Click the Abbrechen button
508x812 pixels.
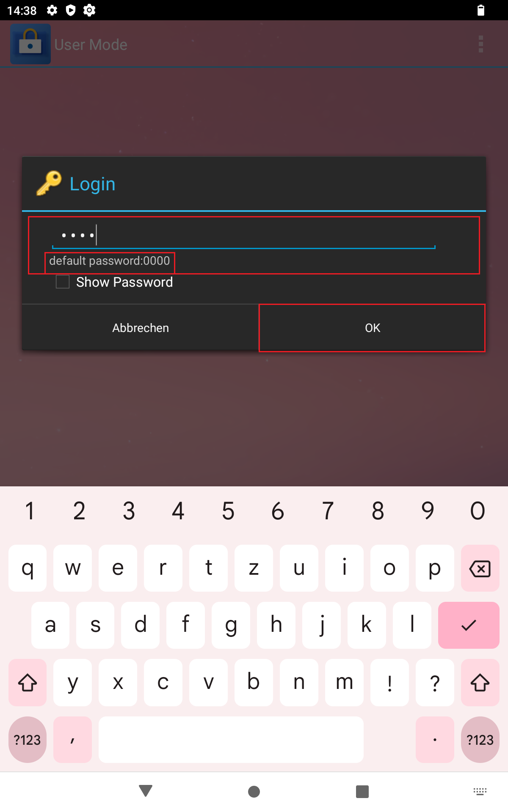(141, 328)
